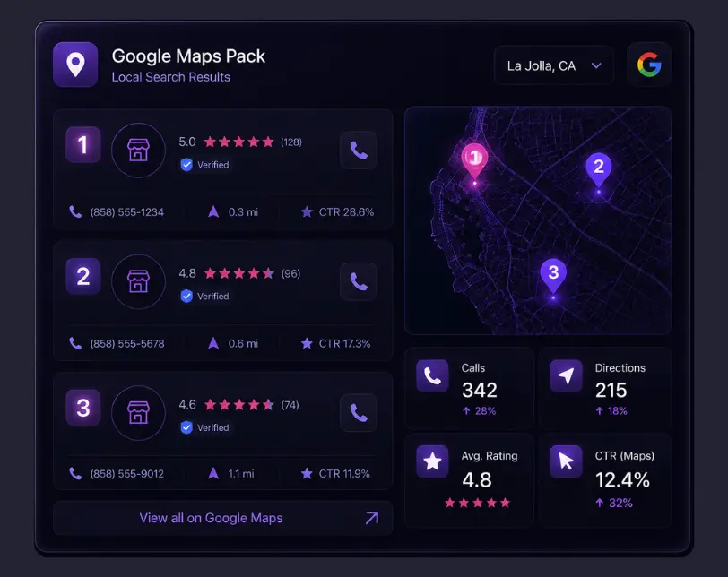Call the 4.8 rated listing via phone button
This screenshot has width=728, height=577.
coord(359,281)
